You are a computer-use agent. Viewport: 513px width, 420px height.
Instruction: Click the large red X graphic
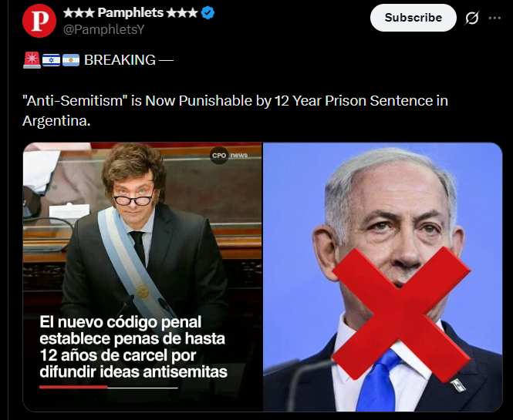click(401, 314)
